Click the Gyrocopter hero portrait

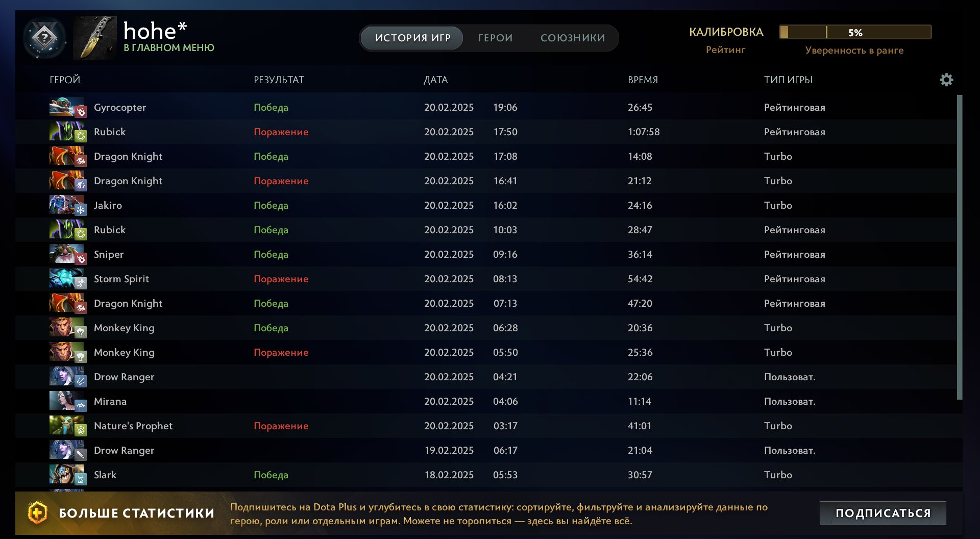point(66,107)
